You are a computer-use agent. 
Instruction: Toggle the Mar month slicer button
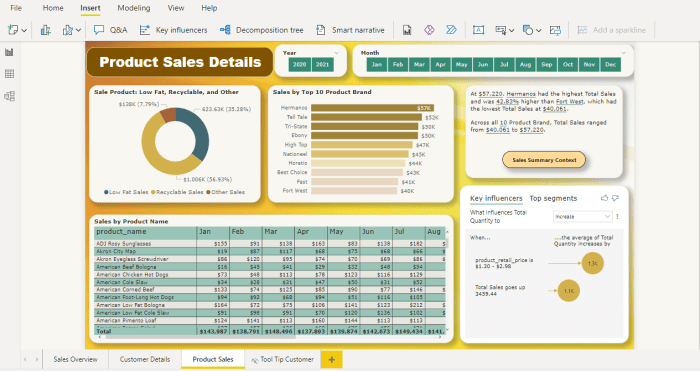pyautogui.click(x=419, y=64)
